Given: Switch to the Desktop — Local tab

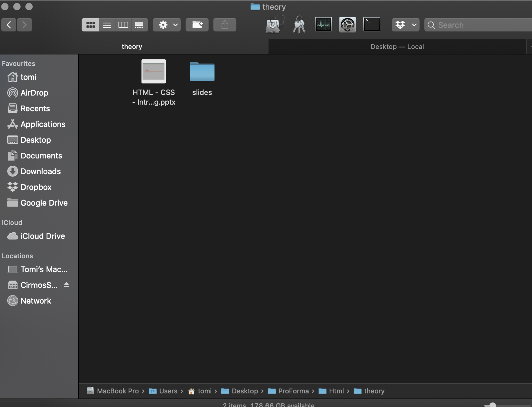Looking at the screenshot, I should point(397,47).
